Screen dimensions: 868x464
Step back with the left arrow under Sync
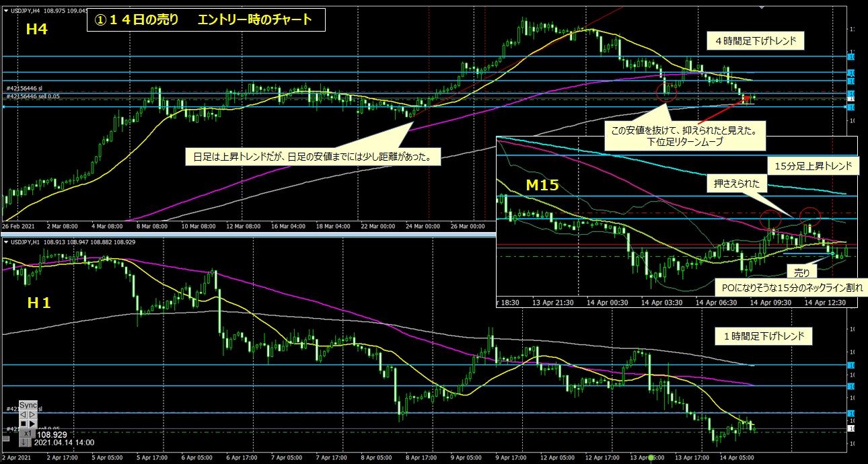(x=24, y=414)
